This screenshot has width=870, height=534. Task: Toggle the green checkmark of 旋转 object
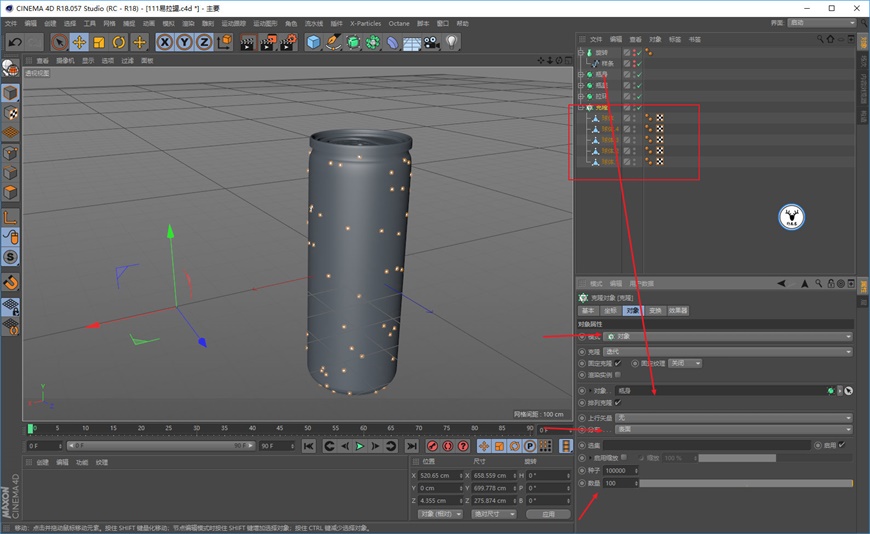[x=639, y=53]
